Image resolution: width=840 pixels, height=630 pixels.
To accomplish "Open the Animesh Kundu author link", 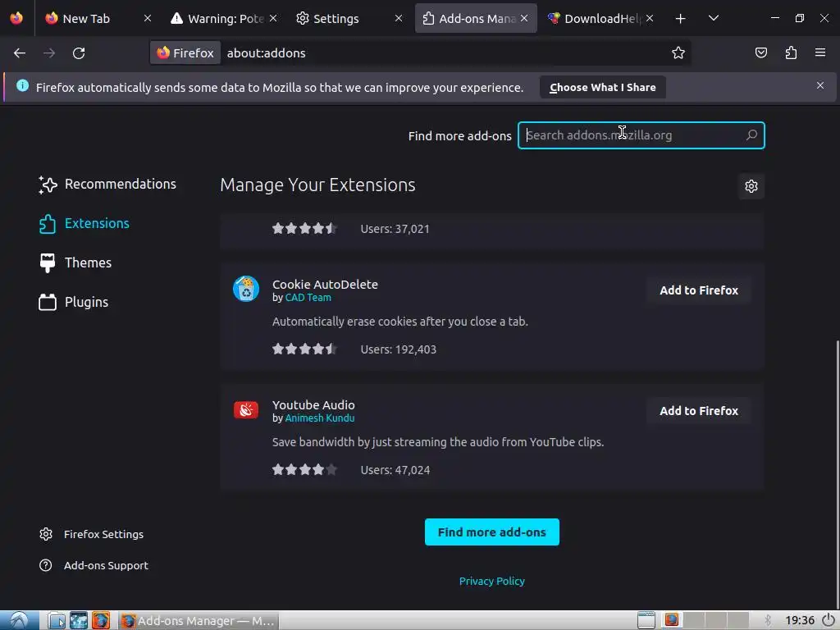I will (320, 418).
